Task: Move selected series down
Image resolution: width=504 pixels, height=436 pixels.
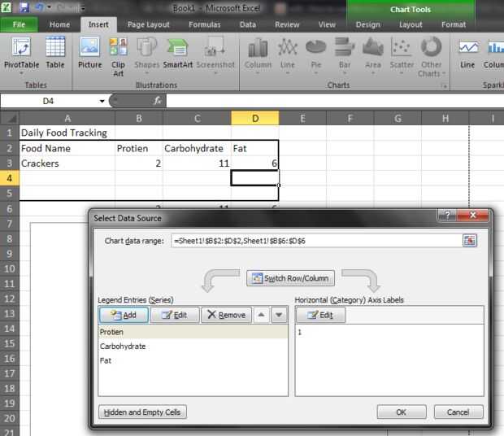Action: click(x=279, y=315)
